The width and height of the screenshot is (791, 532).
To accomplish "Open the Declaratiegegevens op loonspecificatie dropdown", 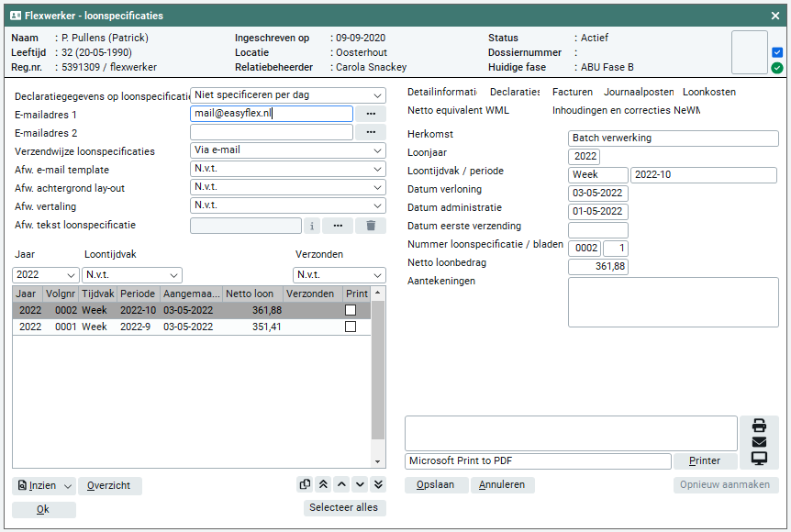I will 288,95.
